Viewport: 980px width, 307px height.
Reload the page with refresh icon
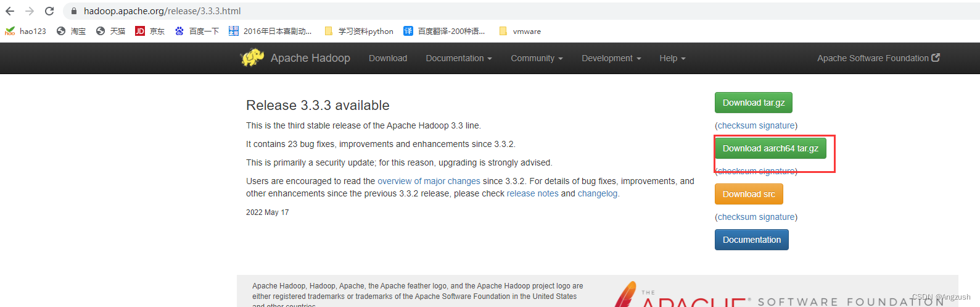point(49,11)
